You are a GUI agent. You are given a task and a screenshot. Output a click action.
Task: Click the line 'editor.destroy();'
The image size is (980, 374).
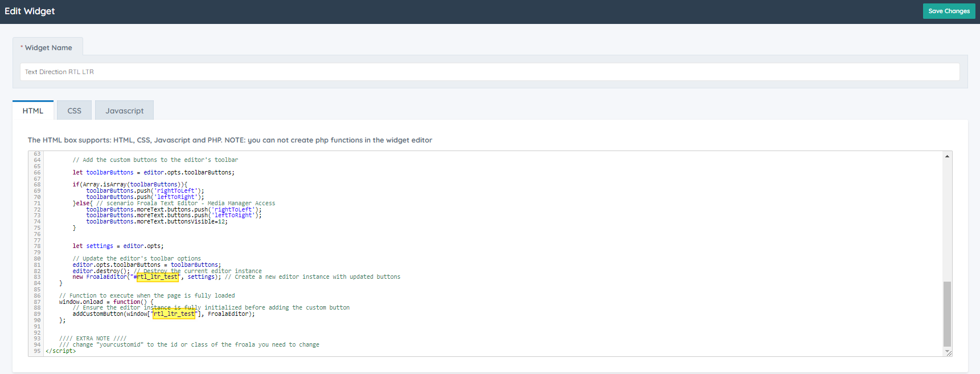(x=101, y=271)
